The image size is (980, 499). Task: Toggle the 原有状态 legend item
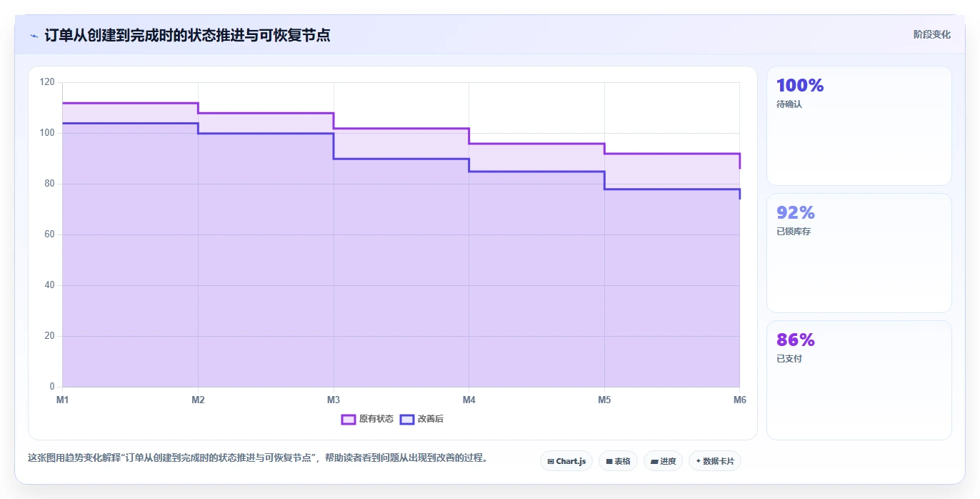point(367,419)
